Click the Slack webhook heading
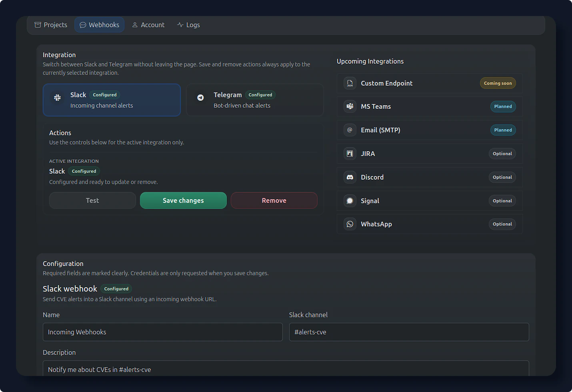The width and height of the screenshot is (572, 392). (70, 289)
